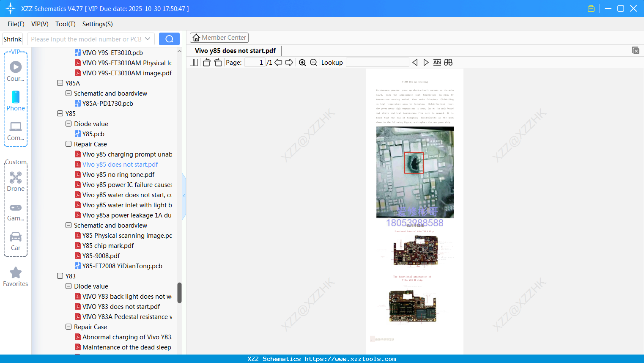This screenshot has width=644, height=363.
Task: Jump to the previous lookup result
Action: pos(415,63)
